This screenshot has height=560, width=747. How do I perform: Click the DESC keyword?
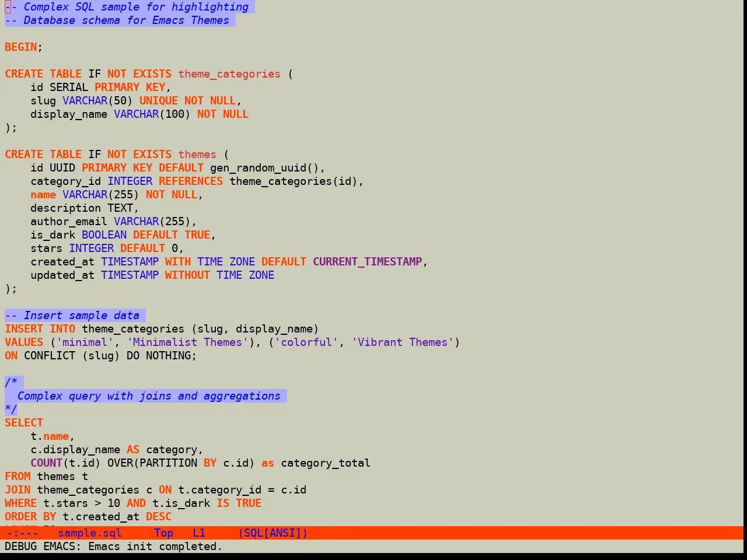159,517
